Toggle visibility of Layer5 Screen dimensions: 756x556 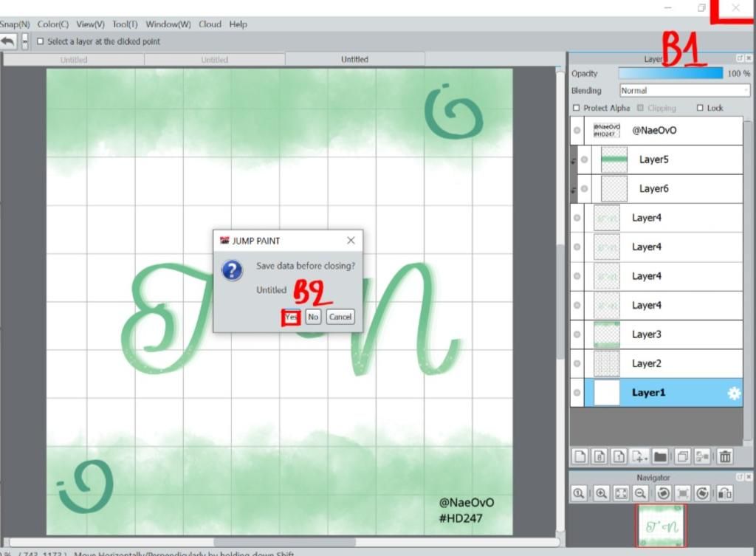(585, 159)
